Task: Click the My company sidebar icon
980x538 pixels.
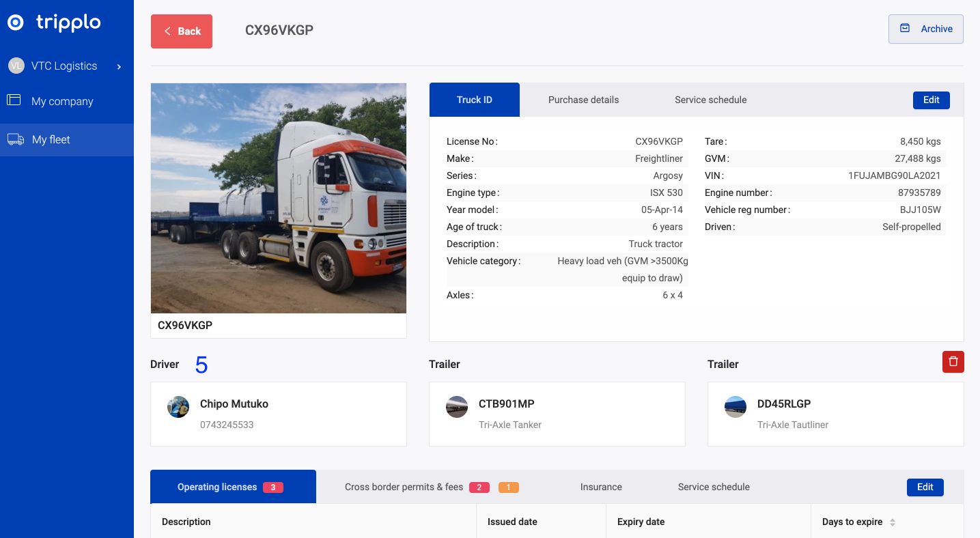Action: 14,100
